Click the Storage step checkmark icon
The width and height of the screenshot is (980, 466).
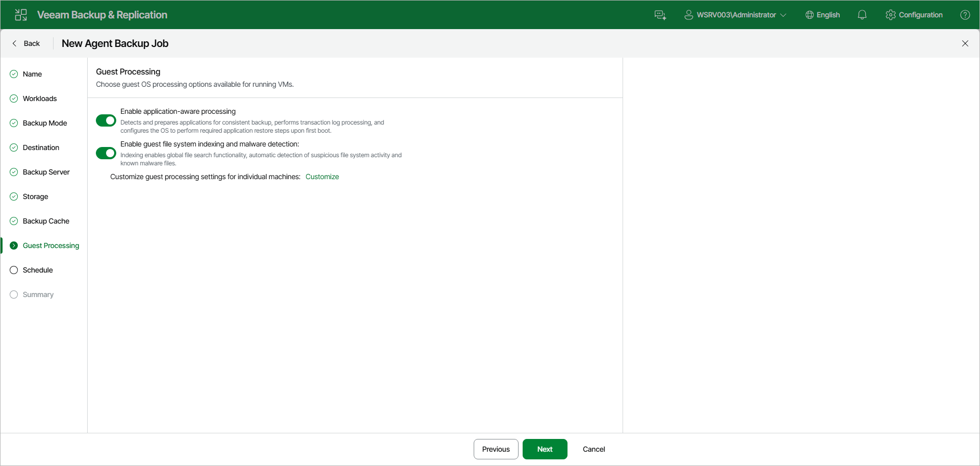click(x=14, y=197)
